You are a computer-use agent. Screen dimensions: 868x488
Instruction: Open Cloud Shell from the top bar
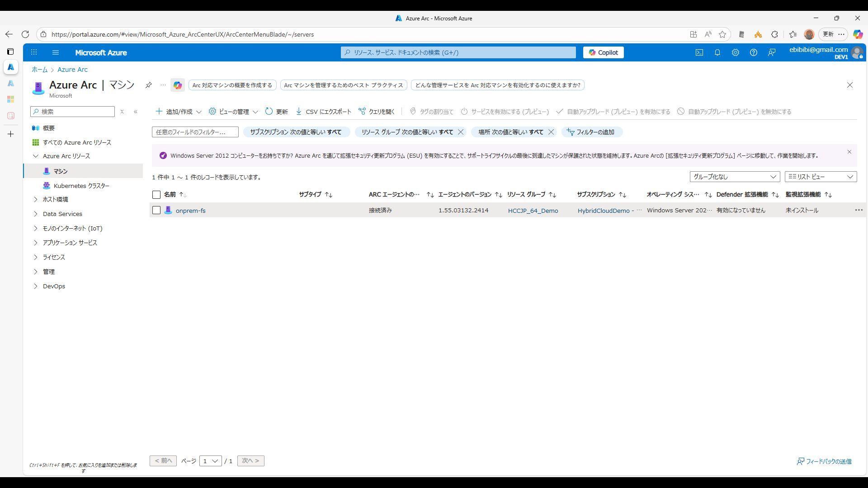pyautogui.click(x=699, y=52)
